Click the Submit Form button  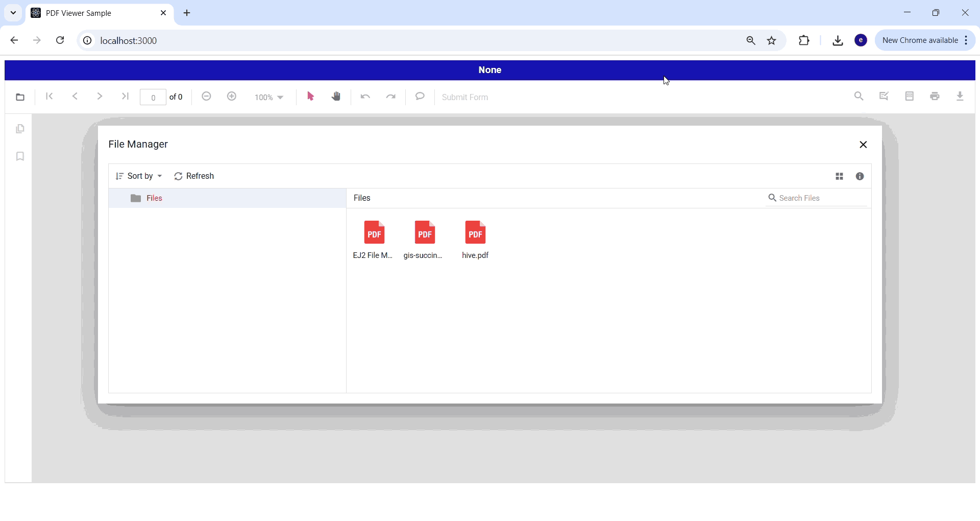pos(465,97)
